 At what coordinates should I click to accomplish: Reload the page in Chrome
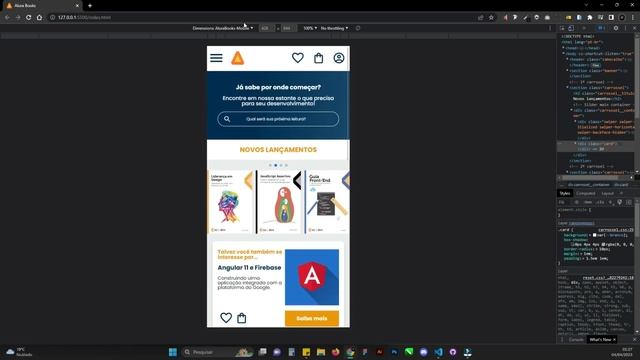pos(29,18)
